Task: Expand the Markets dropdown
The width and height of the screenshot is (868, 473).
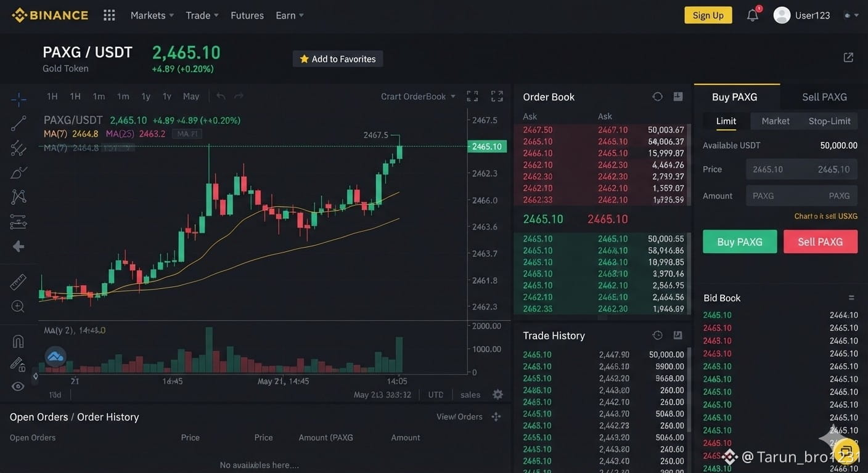Action: click(x=152, y=15)
